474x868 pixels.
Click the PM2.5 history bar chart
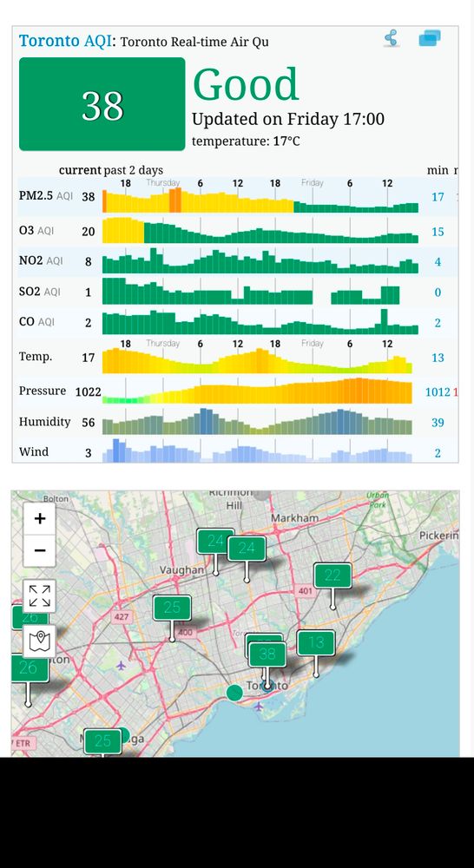click(x=260, y=200)
